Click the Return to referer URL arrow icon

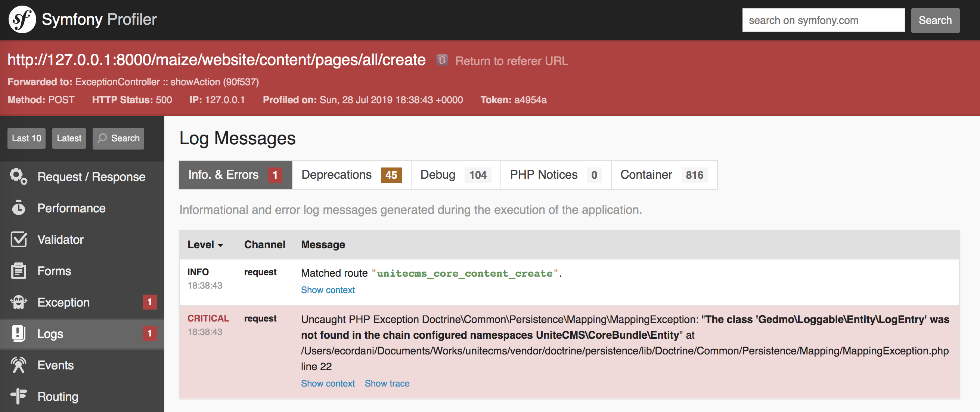(442, 60)
